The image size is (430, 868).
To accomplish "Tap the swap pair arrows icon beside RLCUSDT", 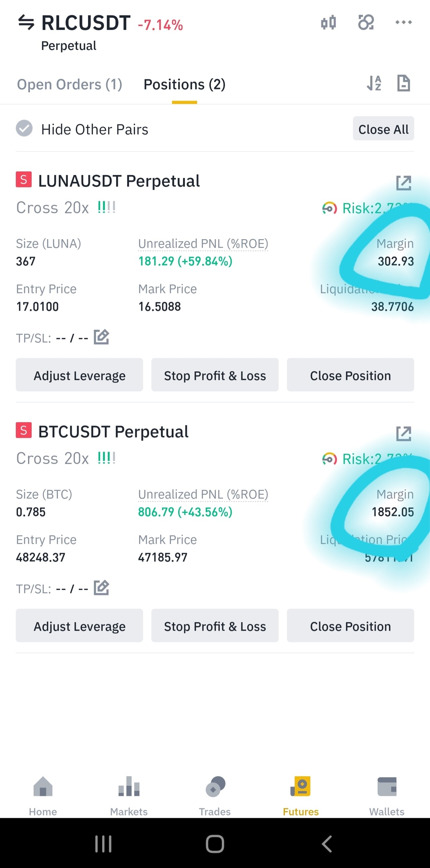I will [x=26, y=22].
